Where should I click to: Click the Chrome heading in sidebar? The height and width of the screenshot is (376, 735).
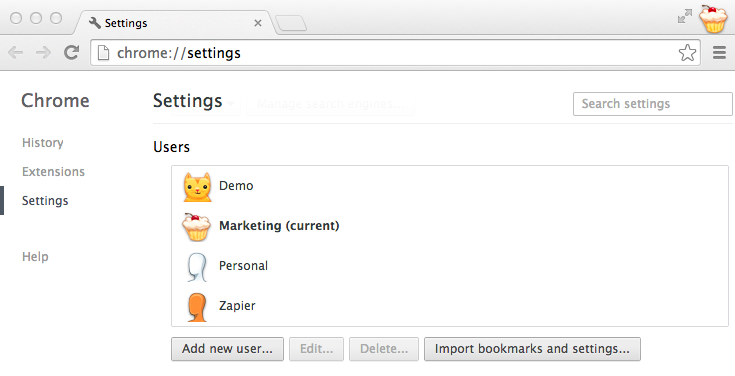(x=55, y=101)
